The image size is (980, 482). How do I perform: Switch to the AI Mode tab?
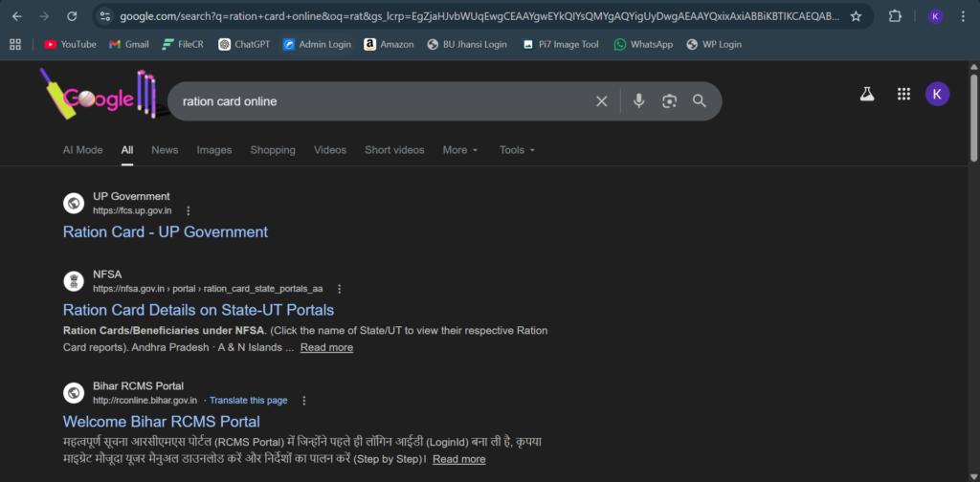point(82,150)
